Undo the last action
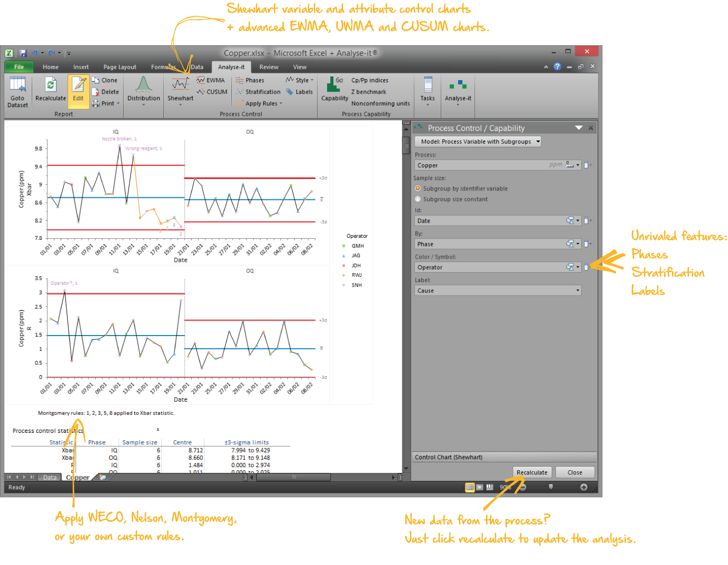728x565 pixels. (x=35, y=53)
